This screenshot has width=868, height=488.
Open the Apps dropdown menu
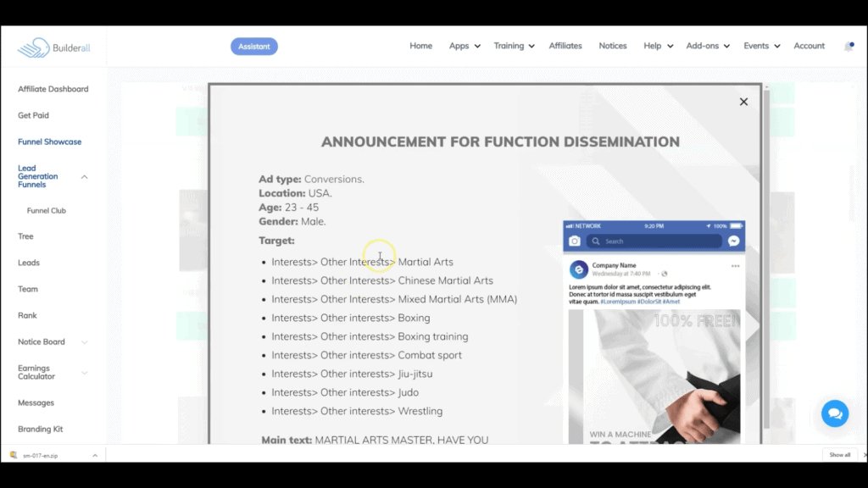coord(465,46)
